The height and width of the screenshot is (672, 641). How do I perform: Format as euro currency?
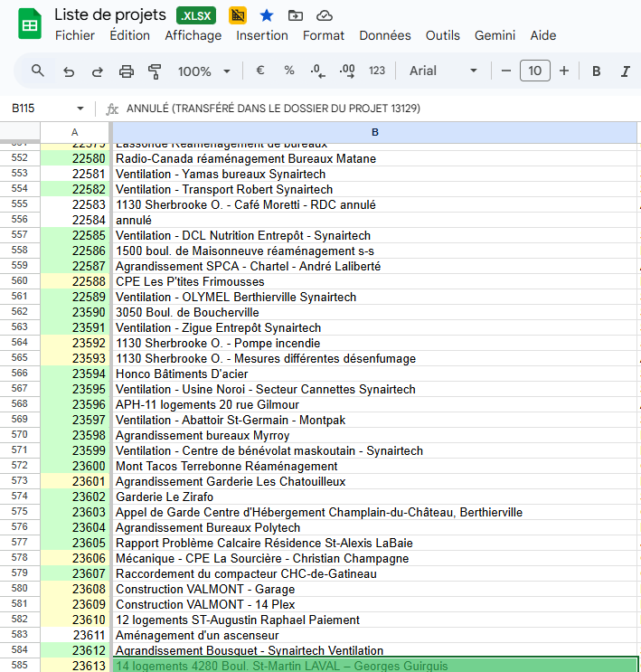[260, 71]
